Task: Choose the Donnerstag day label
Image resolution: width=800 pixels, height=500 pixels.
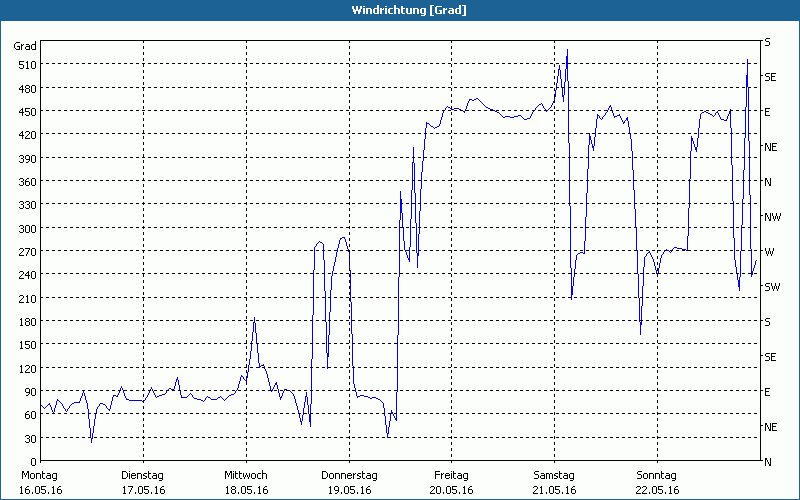Action: [349, 475]
